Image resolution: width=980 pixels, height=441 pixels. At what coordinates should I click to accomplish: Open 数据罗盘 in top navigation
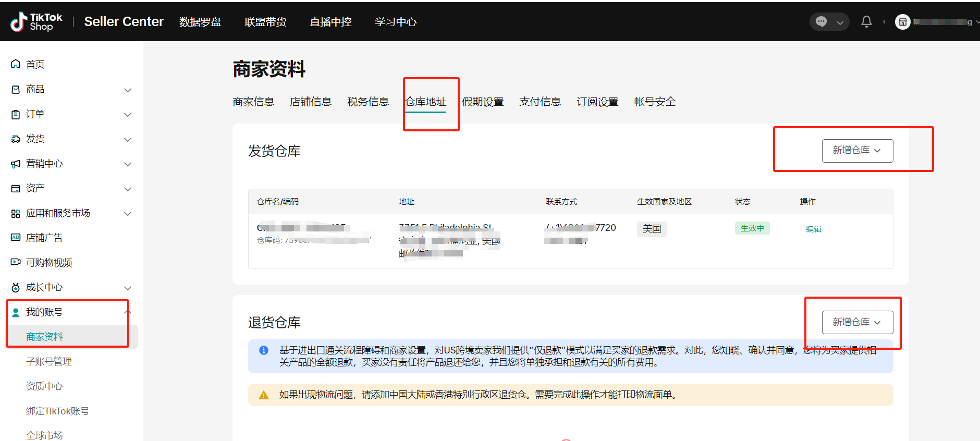click(x=200, y=22)
